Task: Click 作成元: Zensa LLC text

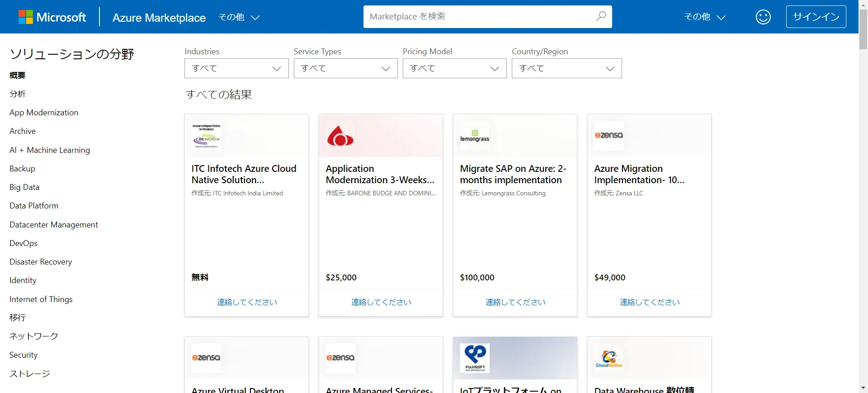Action: 618,193
